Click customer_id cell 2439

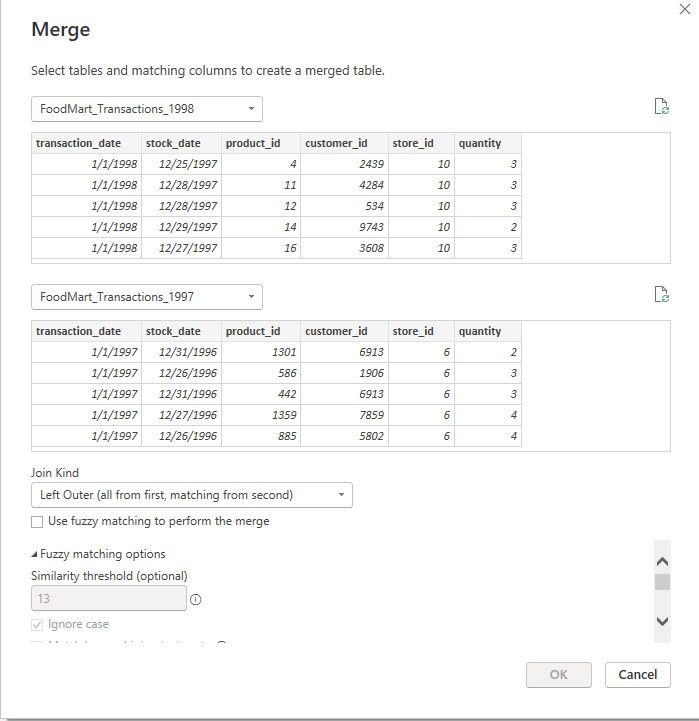344,164
